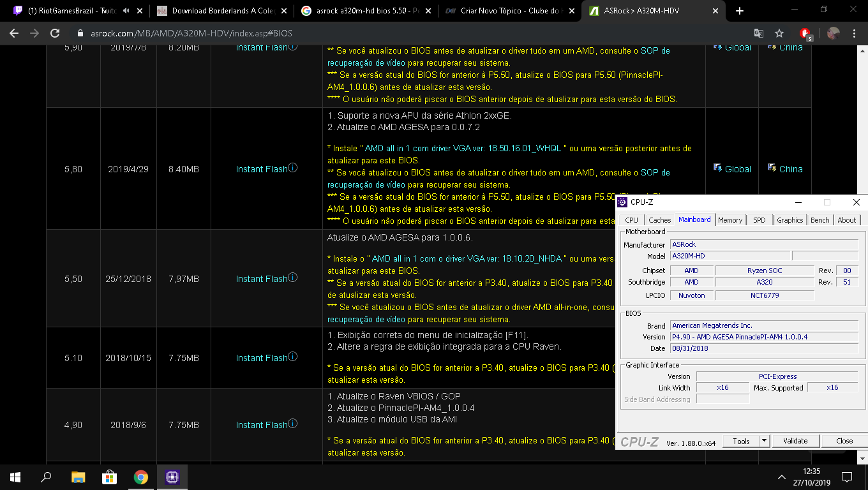Show hidden system tray icons

coord(781,477)
